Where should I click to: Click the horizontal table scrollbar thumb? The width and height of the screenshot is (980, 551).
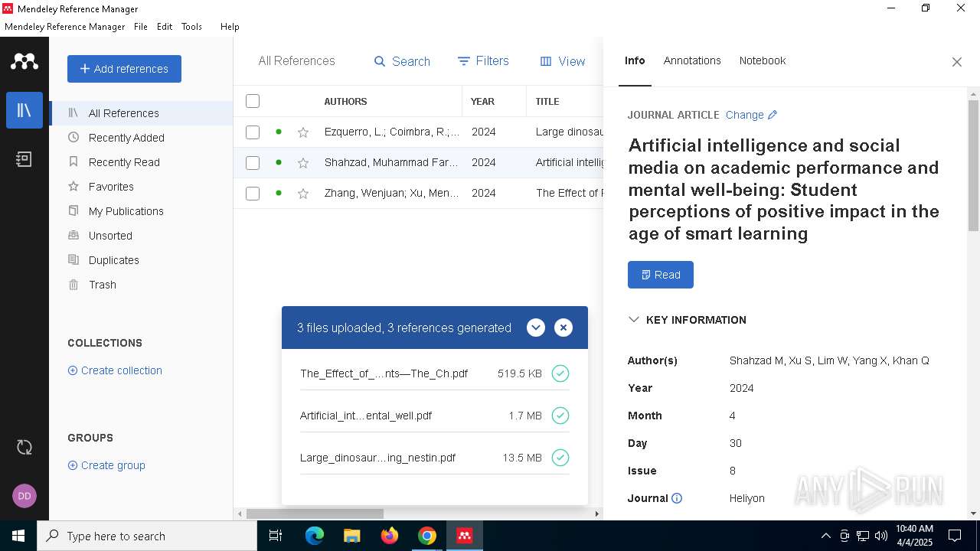pos(315,514)
